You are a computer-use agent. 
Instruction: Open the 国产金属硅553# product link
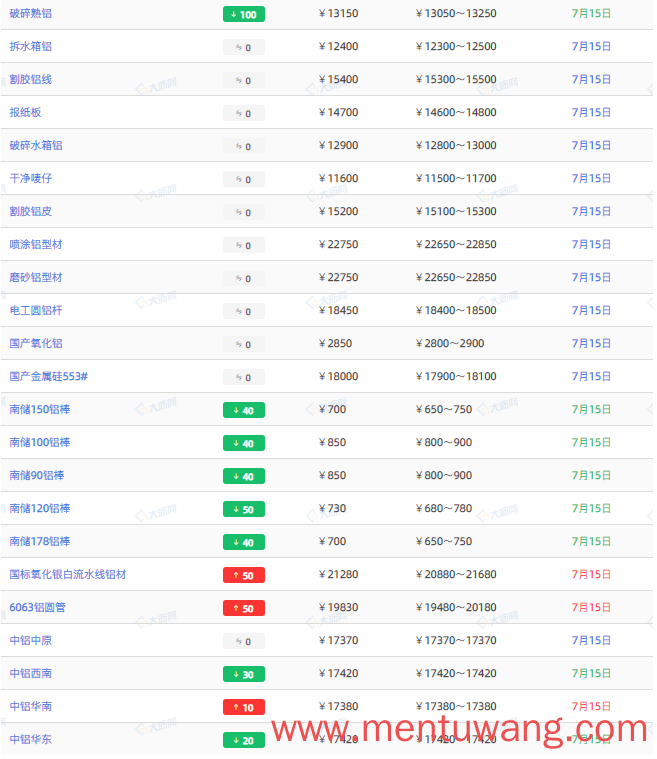click(48, 376)
